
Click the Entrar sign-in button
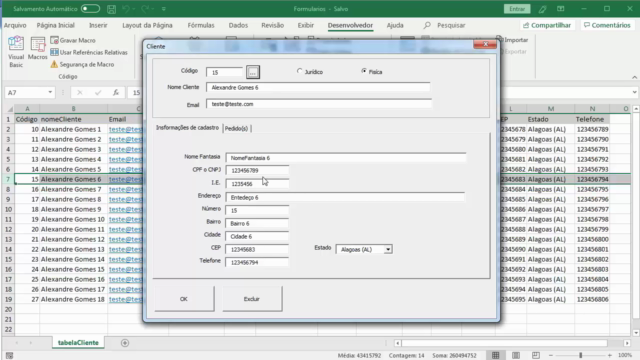point(517,9)
